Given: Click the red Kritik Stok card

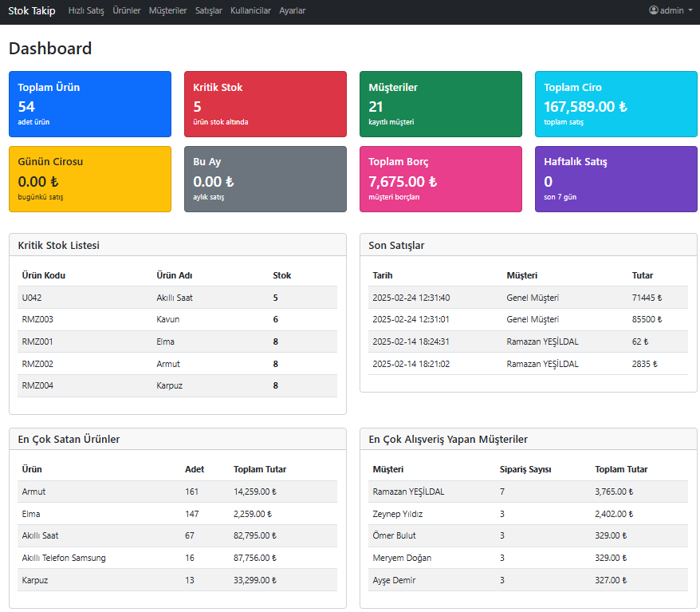Looking at the screenshot, I should [265, 105].
